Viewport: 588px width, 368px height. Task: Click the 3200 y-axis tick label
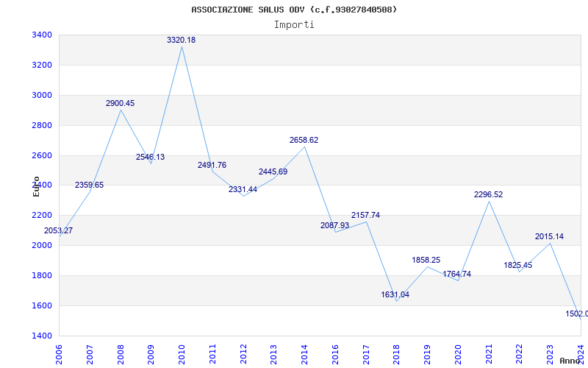tap(42, 65)
